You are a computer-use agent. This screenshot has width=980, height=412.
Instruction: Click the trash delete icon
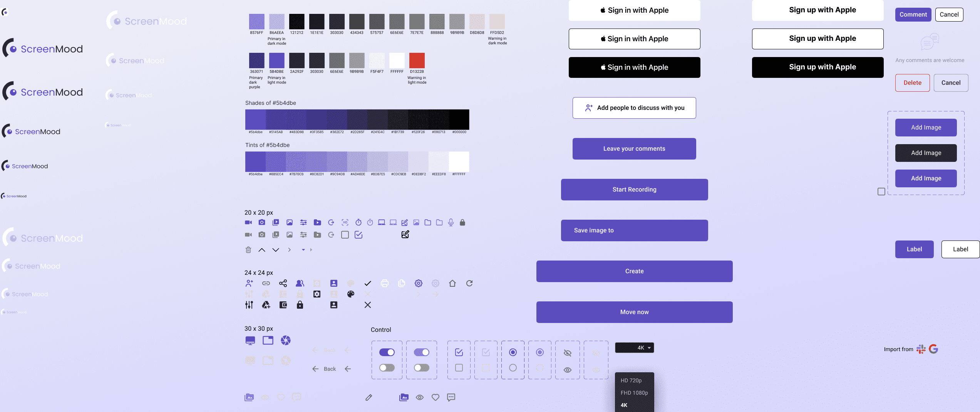248,250
